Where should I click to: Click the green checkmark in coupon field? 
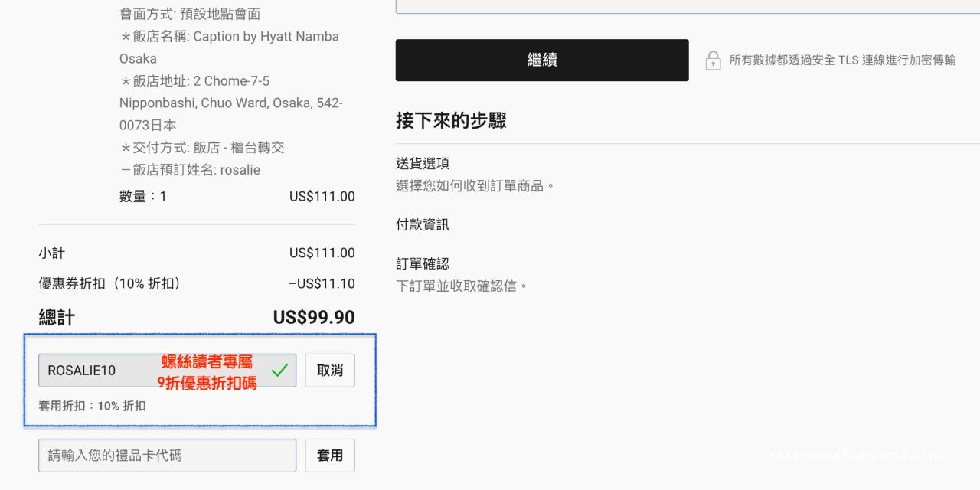pos(279,370)
